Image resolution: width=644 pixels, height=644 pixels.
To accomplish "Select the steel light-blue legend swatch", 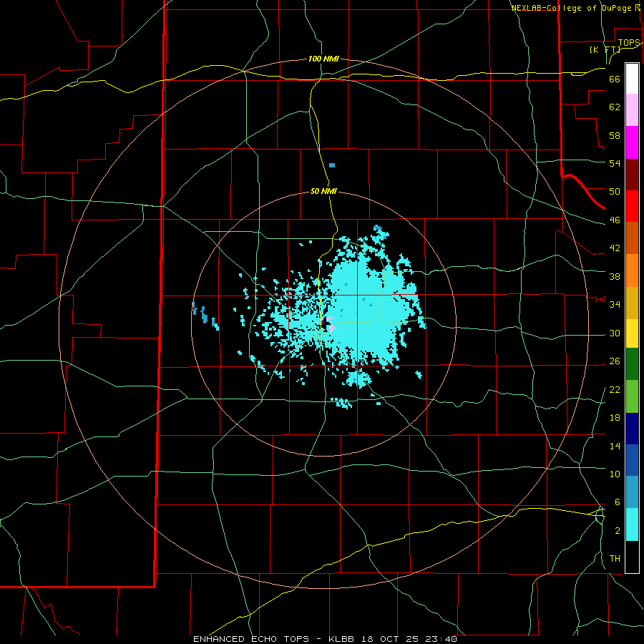I will [632, 492].
